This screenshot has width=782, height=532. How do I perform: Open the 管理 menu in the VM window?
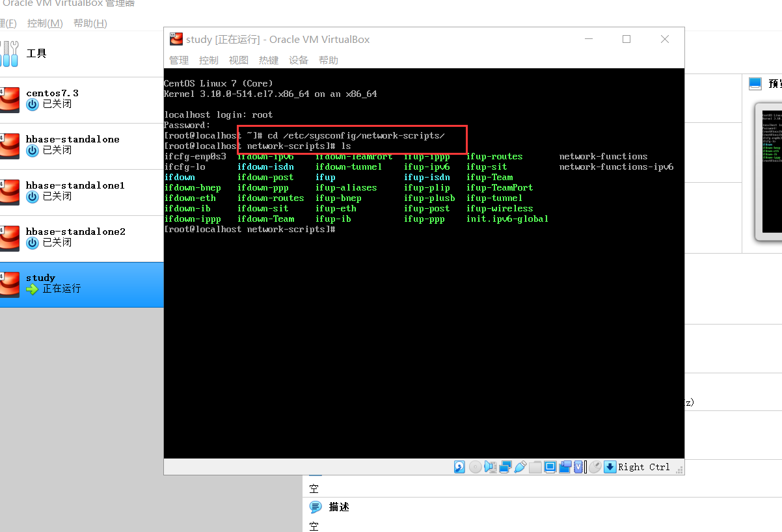(178, 60)
